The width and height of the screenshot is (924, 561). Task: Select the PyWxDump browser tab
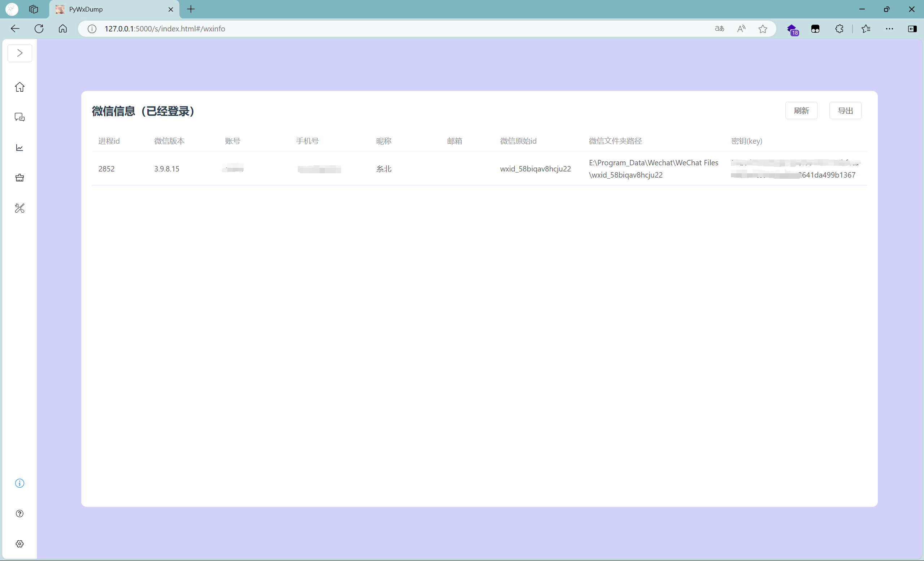114,9
